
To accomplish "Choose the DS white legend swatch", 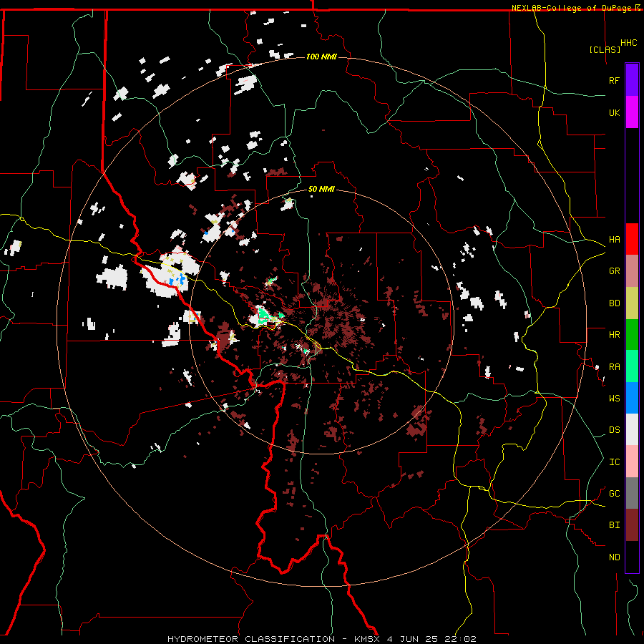I will pos(632,429).
